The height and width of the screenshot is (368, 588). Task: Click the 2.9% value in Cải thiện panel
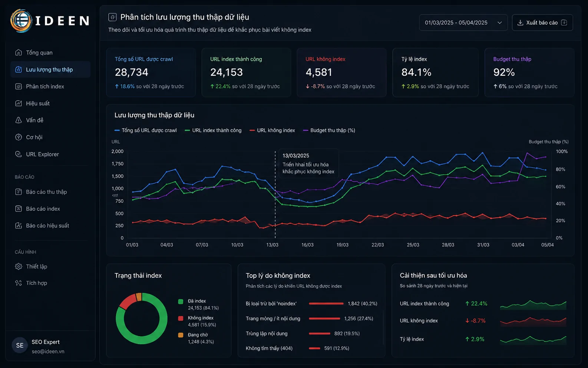coord(475,339)
